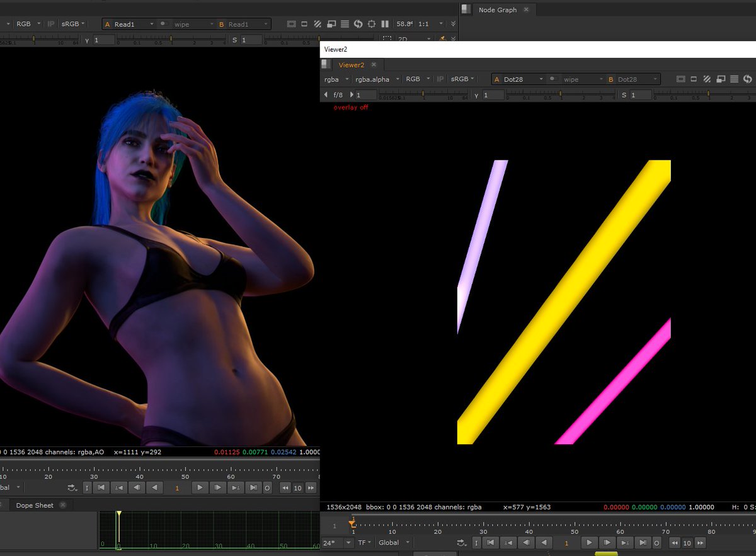The width and height of the screenshot is (756, 556).
Task: Open TF dropdown in Viewer2 timeline
Action: click(x=366, y=543)
